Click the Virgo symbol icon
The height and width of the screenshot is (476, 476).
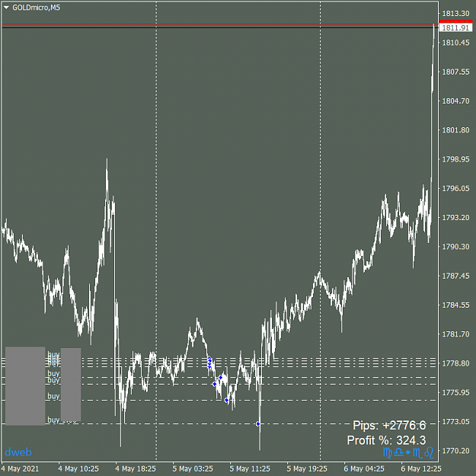click(x=388, y=452)
